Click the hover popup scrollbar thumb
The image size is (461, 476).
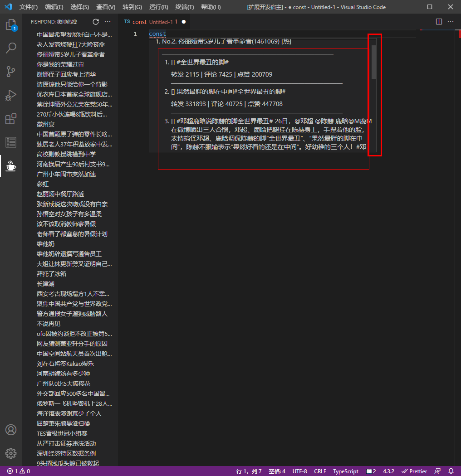(374, 62)
